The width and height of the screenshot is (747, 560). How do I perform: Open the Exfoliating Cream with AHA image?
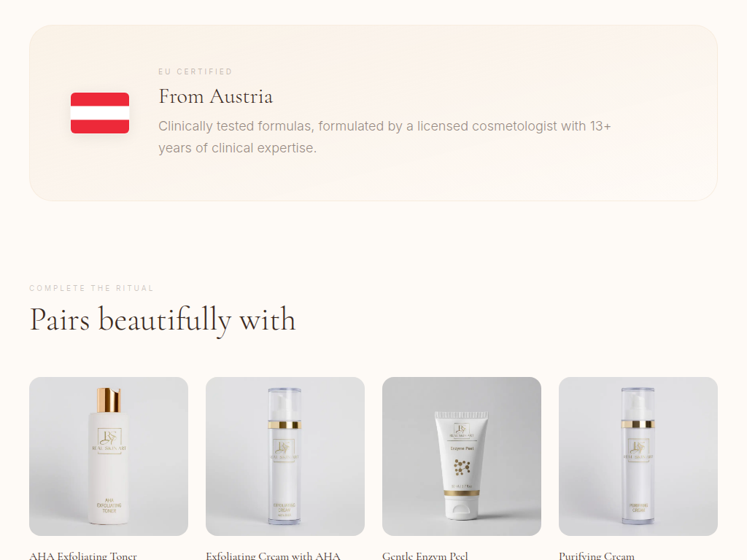click(x=285, y=456)
